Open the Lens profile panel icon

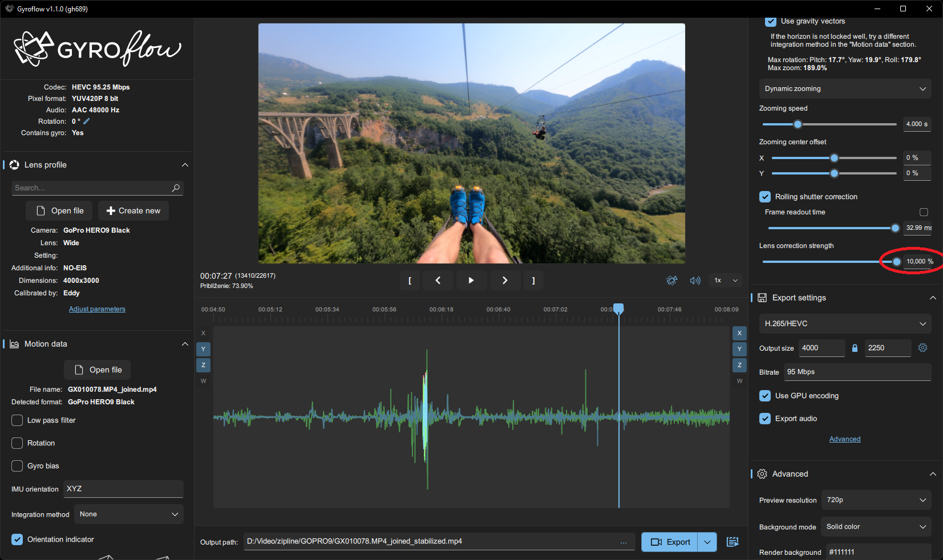[14, 165]
